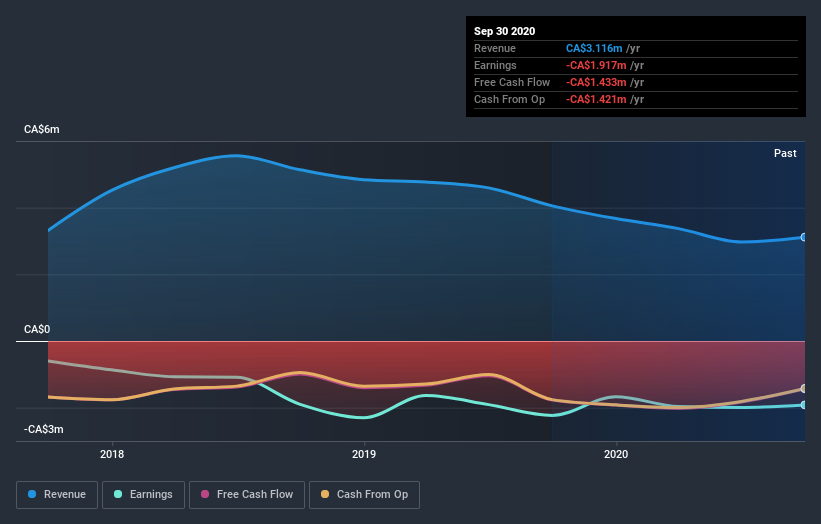The width and height of the screenshot is (821, 524).
Task: Click the Earnings row label in tooltip
Action: [495, 65]
